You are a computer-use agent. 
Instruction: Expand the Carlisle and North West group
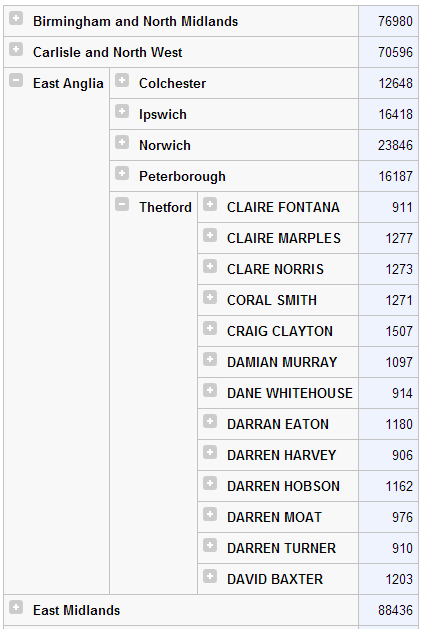pyautogui.click(x=16, y=49)
